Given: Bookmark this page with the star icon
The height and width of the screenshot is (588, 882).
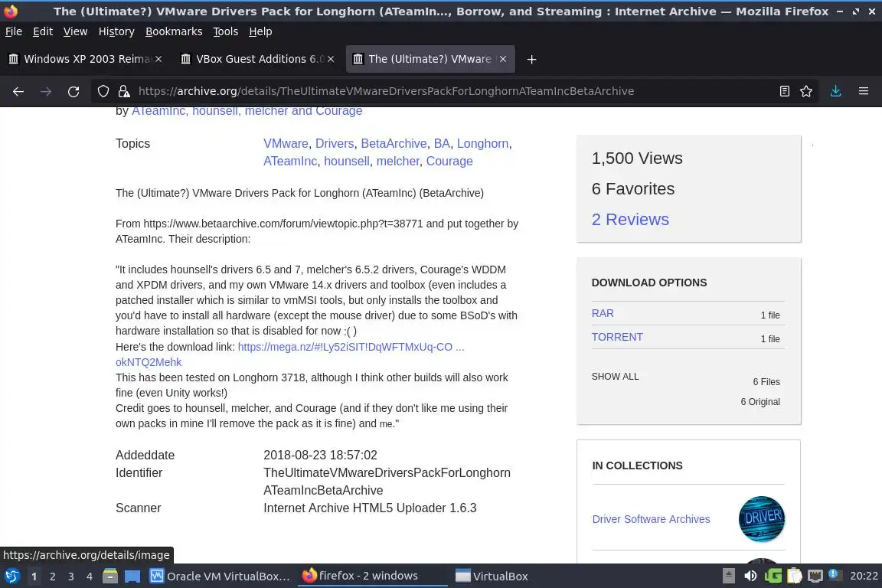Looking at the screenshot, I should pos(806,91).
